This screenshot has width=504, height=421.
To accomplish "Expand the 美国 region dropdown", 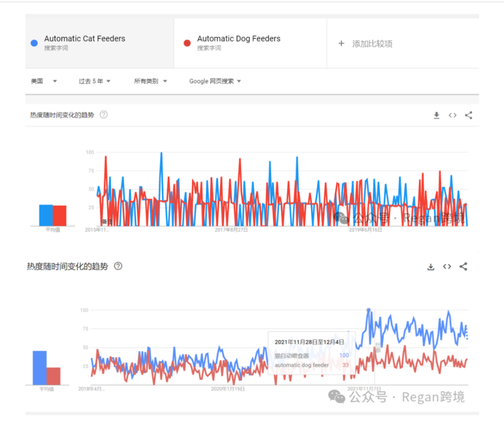I will pos(44,81).
